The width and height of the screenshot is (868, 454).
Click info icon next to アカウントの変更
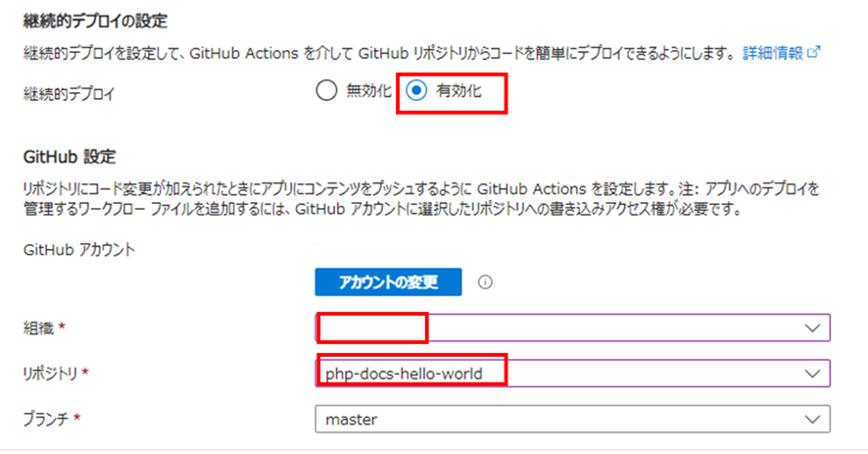pyautogui.click(x=485, y=282)
